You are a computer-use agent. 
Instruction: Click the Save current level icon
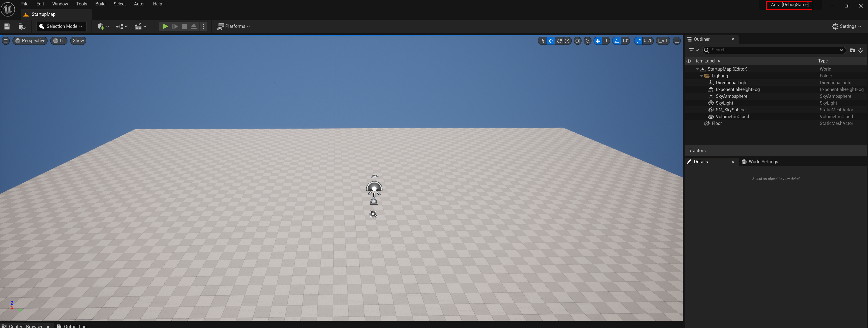click(7, 26)
